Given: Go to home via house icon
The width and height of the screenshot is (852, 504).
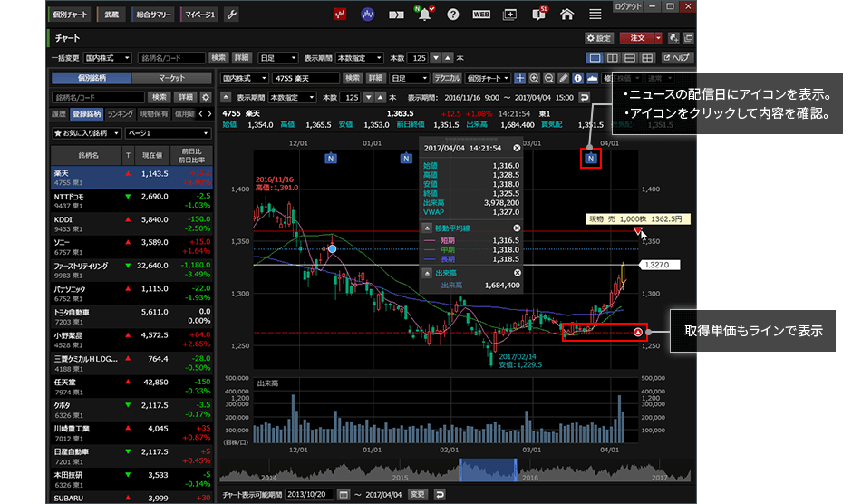Looking at the screenshot, I should (566, 15).
